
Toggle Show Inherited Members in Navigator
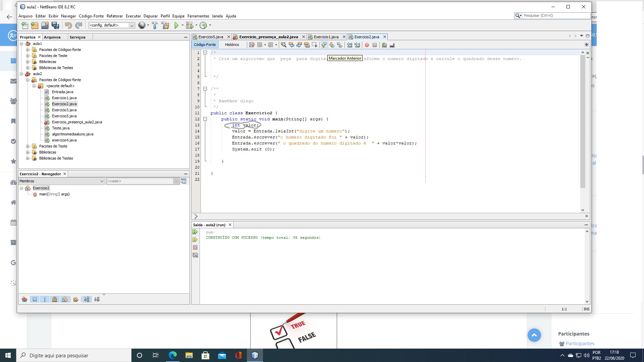24,299
